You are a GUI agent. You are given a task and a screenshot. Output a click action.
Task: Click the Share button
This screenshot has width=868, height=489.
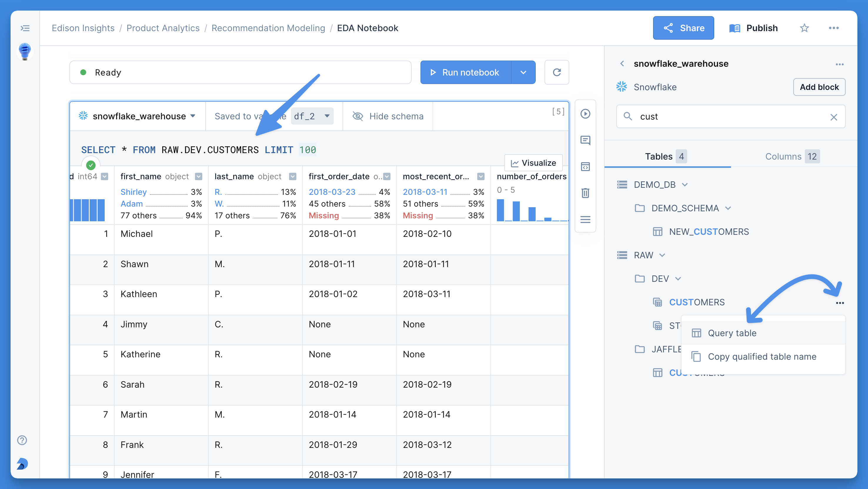pyautogui.click(x=683, y=28)
